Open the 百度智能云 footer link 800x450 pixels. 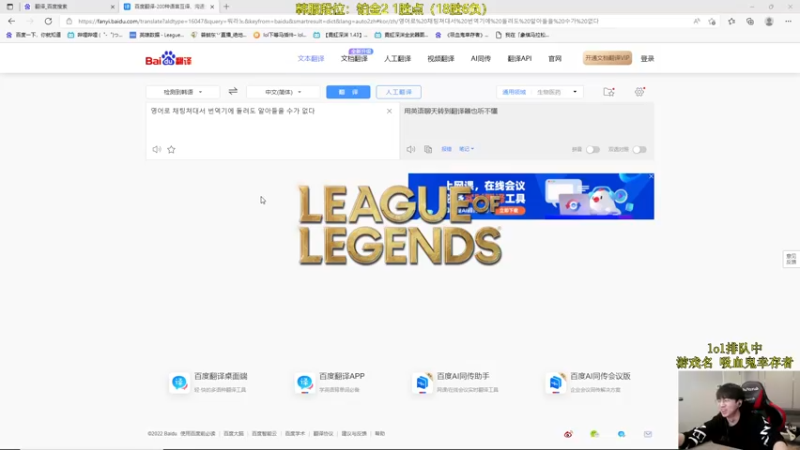(264, 434)
